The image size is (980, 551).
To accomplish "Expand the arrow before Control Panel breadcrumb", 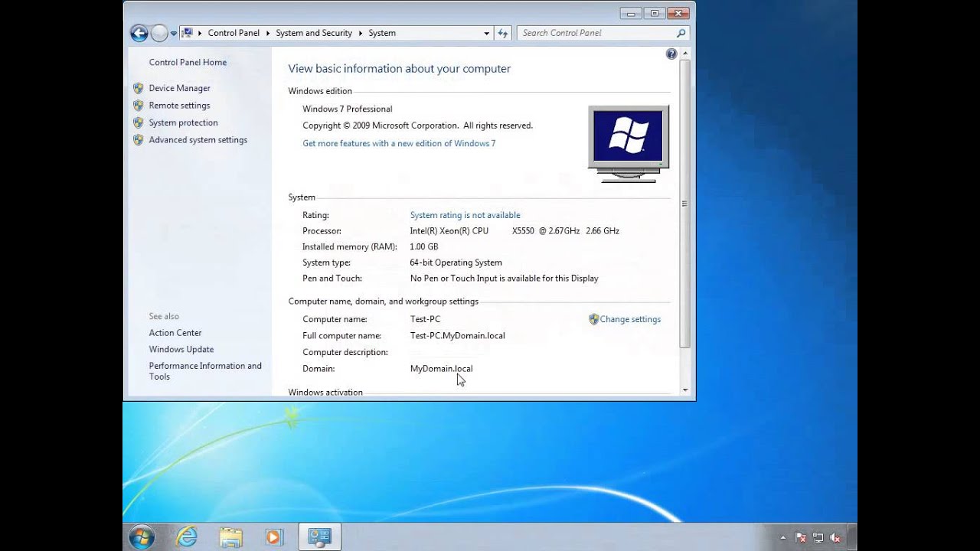I will 200,33.
